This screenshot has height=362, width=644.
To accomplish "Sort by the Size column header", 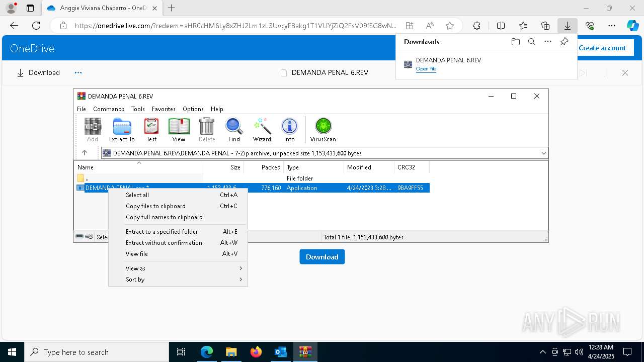I will point(223,167).
